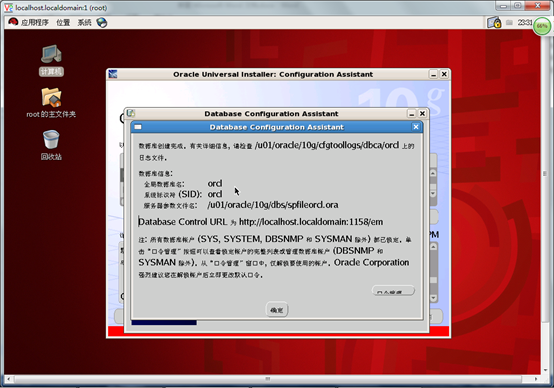Viewport: 554px width, 388px height.
Task: Close the gray Database Configuration Assistant window
Action: tap(422, 114)
